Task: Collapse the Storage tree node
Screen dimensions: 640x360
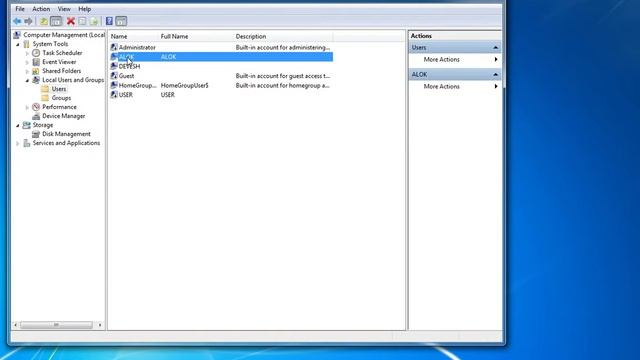Action: click(18, 125)
